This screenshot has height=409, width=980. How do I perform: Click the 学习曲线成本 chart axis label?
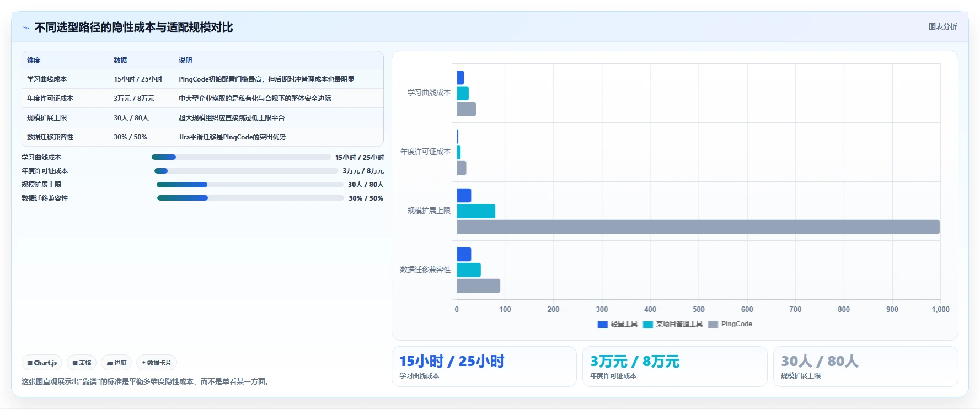(429, 93)
